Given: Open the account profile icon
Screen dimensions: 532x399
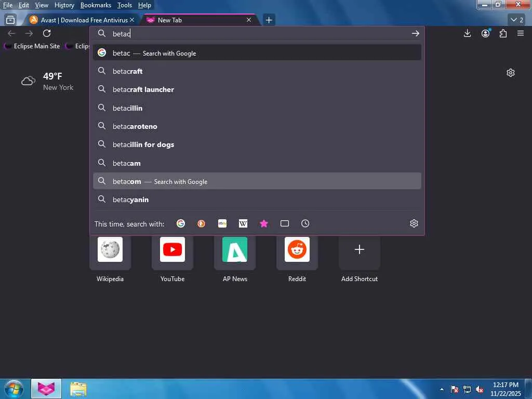Looking at the screenshot, I should click(x=486, y=33).
